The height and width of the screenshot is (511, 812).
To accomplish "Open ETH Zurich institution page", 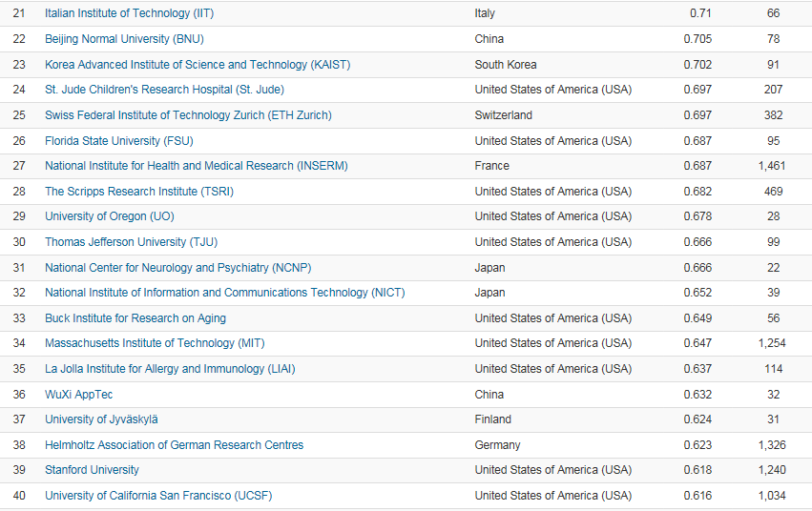I will pos(188,115).
